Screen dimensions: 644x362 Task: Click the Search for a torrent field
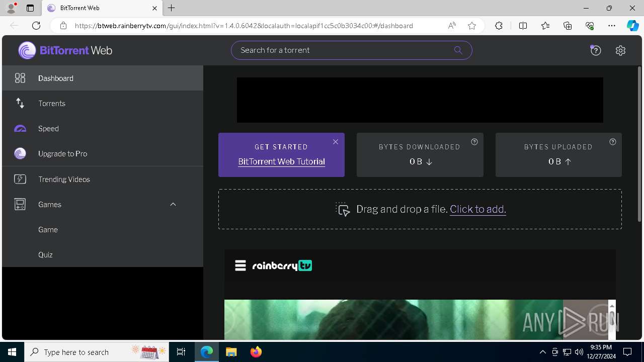coord(351,50)
